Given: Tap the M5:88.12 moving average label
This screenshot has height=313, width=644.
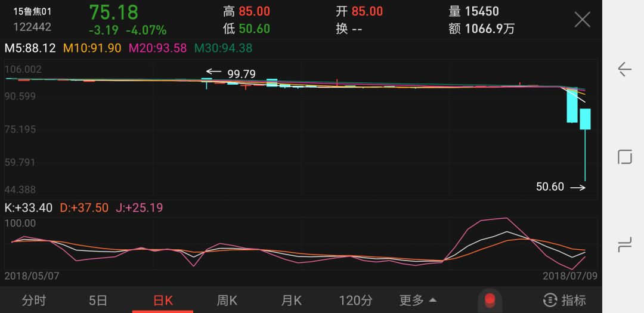Looking at the screenshot, I should tap(30, 48).
